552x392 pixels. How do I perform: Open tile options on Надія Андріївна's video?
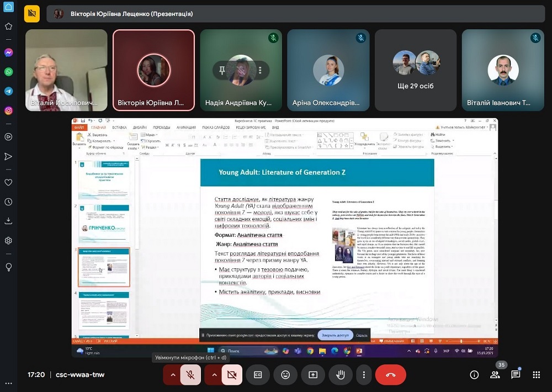click(x=259, y=70)
